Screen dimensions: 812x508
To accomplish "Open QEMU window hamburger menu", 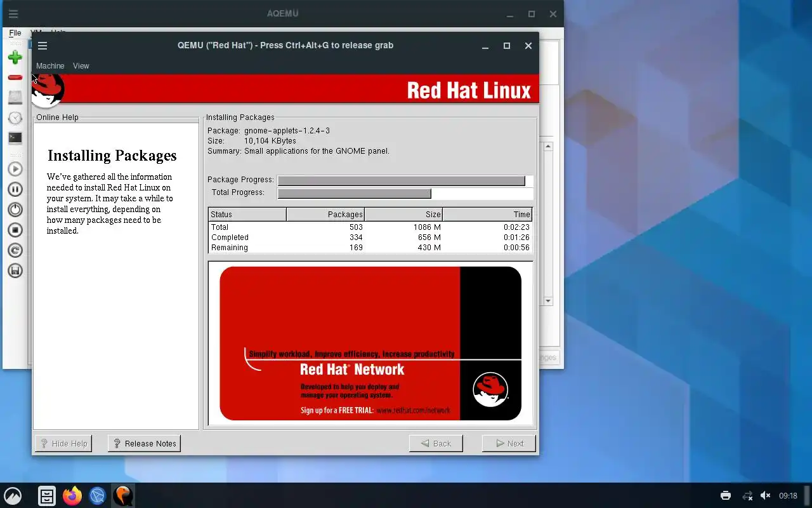I will click(x=43, y=46).
